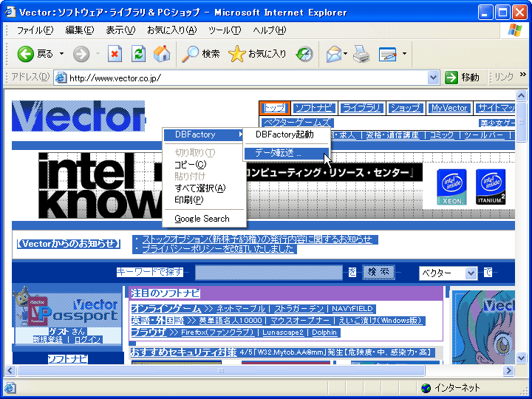The image size is (532, 399).
Task: Click the green Back arrow icon
Action: (x=25, y=54)
